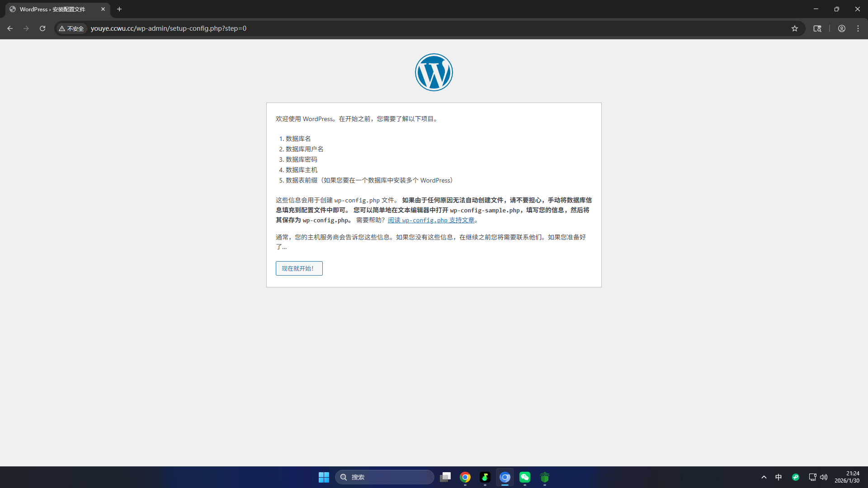868x488 pixels.
Task: Close the WordPress tab
Action: point(103,9)
